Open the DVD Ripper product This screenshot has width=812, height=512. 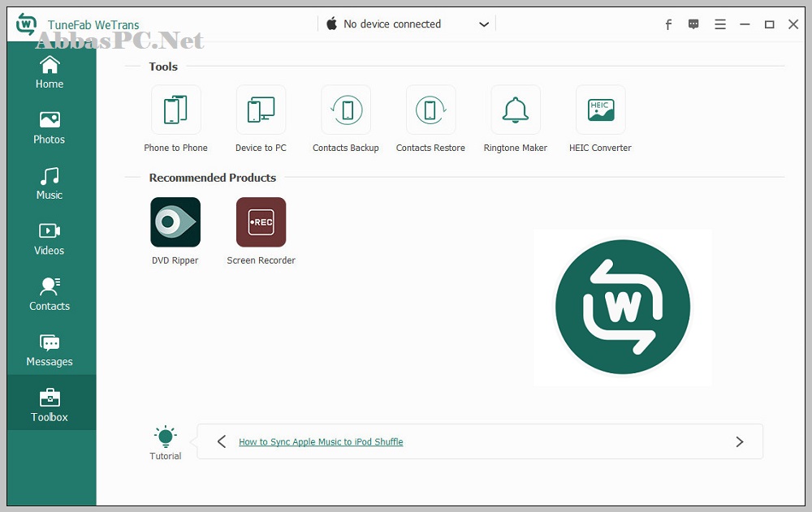[x=175, y=222]
